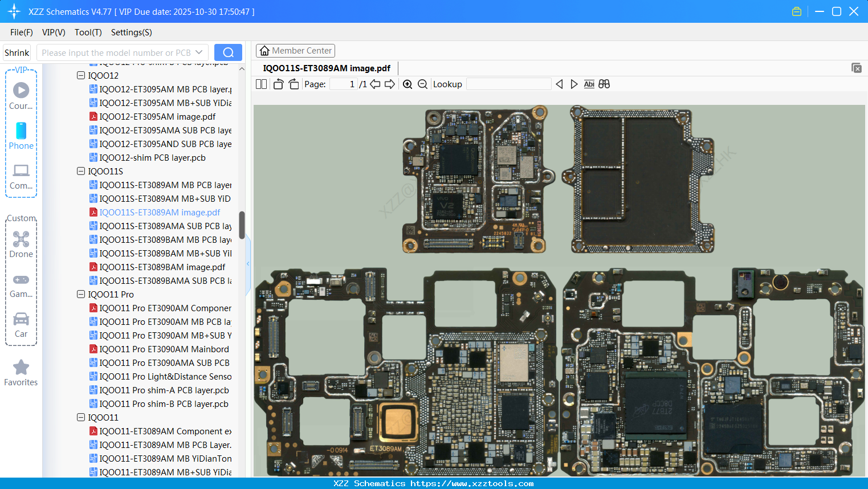The width and height of the screenshot is (868, 489).
Task: Collapse the IQOO11 Pro group
Action: 81,294
